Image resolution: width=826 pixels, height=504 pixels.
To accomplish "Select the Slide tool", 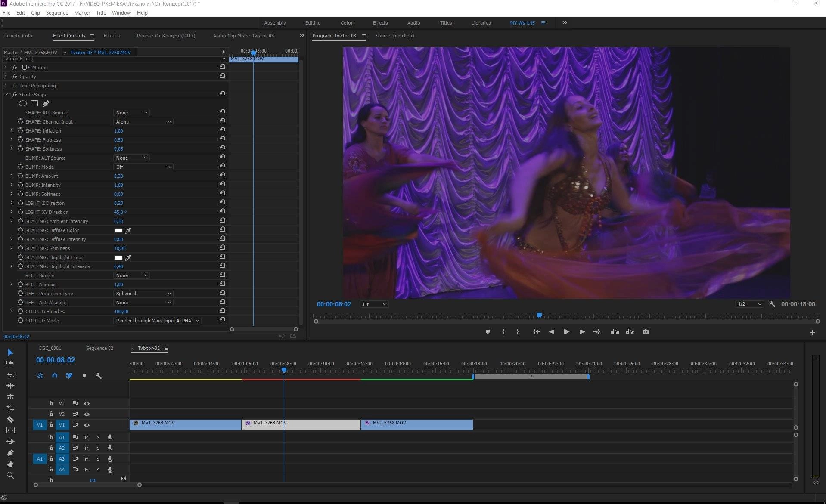I will point(10,442).
